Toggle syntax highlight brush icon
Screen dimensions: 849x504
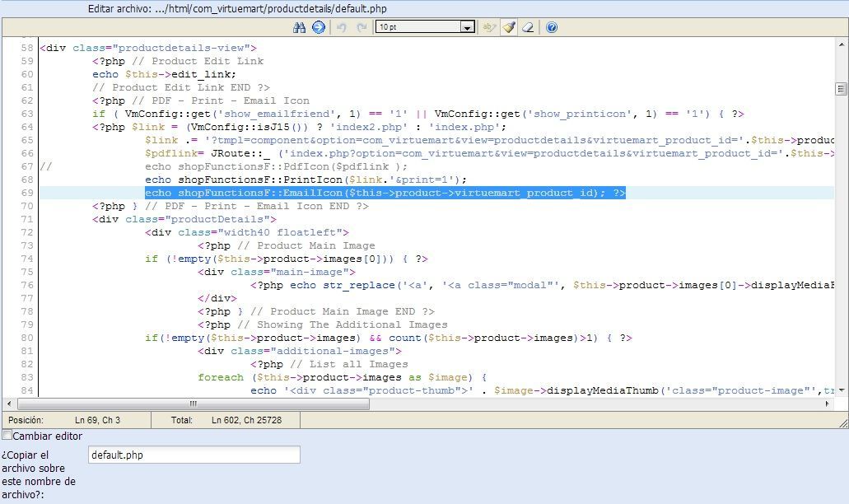click(x=508, y=27)
